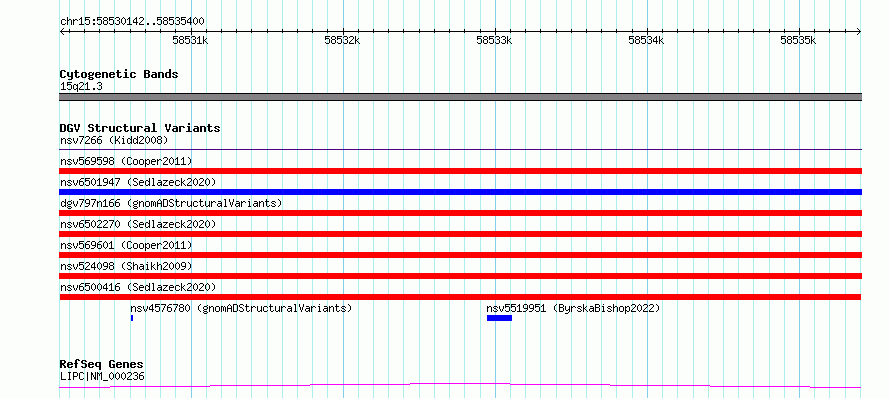Open variant nsv6501947 (Sedlazeck2020) label
The height and width of the screenshot is (398, 890).
coord(138,182)
